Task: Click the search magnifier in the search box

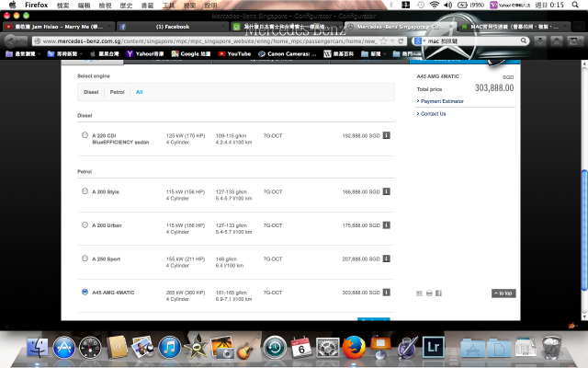Action: (x=524, y=40)
